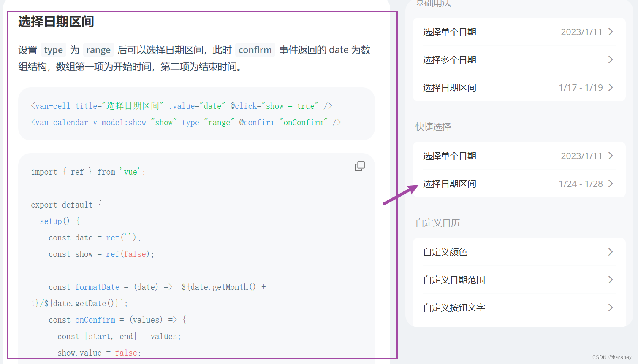
Task: Click the 快捷选择 section title
Action: pos(433,127)
